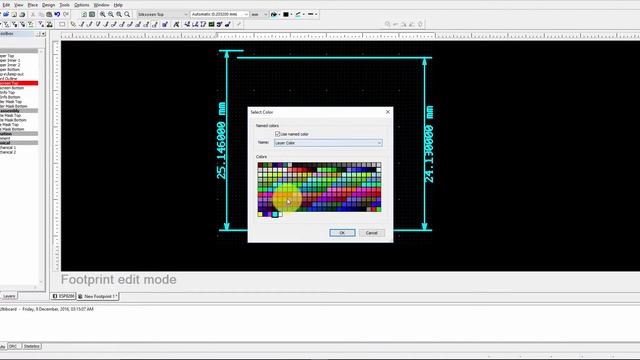Screen dimensions: 640x360
Task: Click the Zoom In magnifier icon
Action: [102, 14]
